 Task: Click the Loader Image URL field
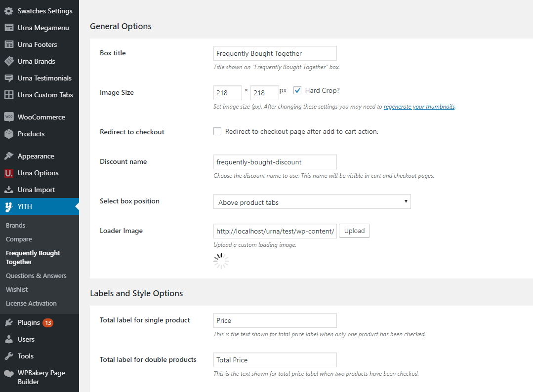click(275, 231)
